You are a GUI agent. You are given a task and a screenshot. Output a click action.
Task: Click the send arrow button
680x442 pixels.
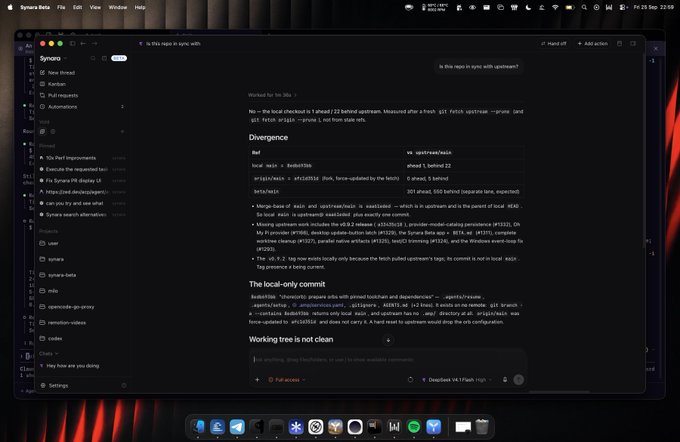[x=519, y=380]
